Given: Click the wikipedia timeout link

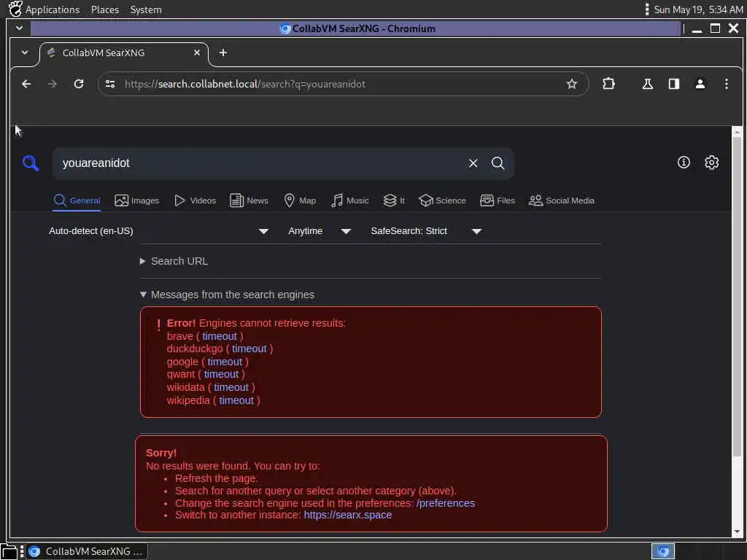Looking at the screenshot, I should click(236, 400).
